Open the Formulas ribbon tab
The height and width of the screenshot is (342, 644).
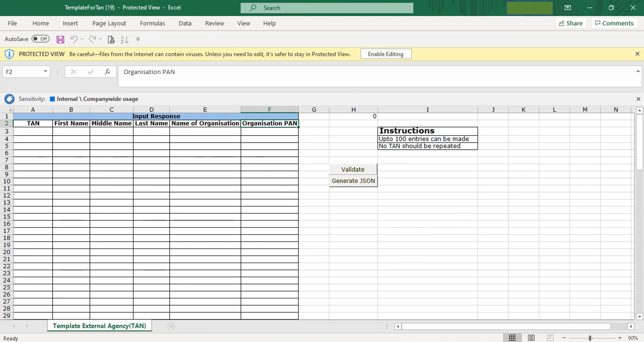click(x=152, y=23)
